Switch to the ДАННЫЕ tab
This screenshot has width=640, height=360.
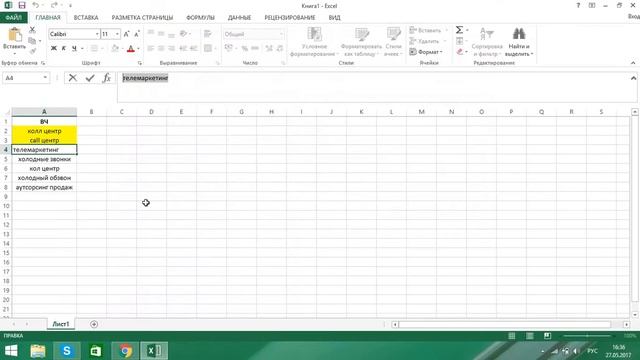239,18
